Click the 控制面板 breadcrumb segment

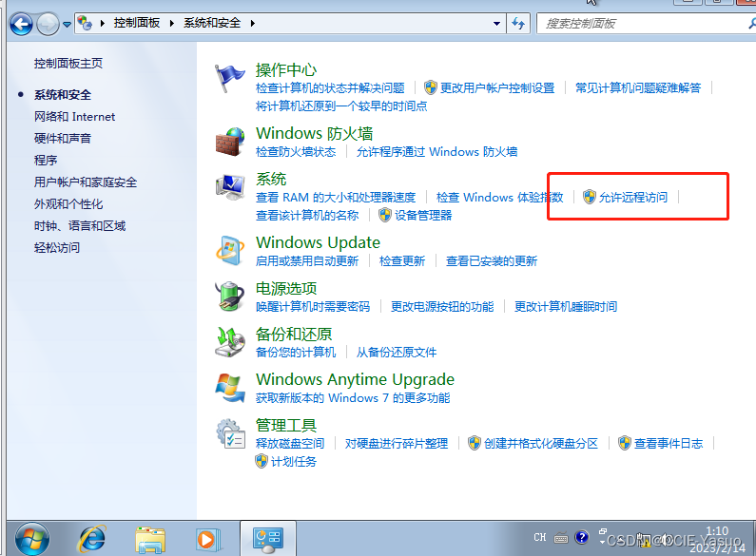pos(136,23)
